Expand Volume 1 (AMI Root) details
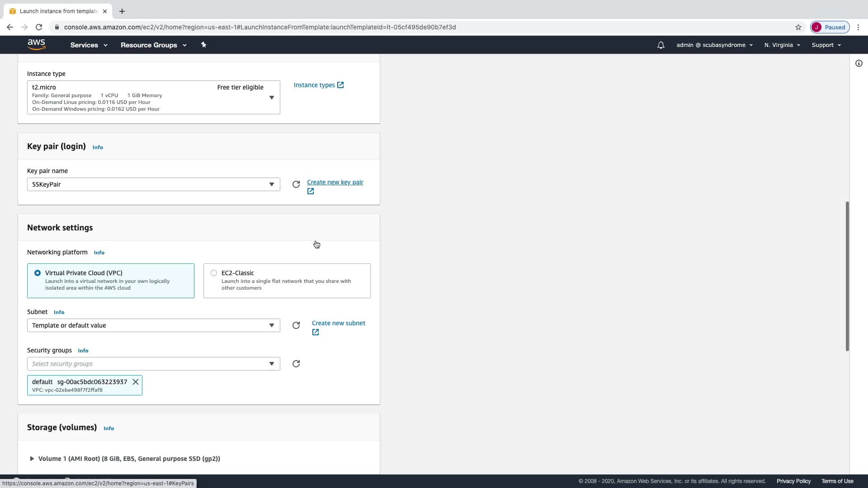This screenshot has width=868, height=488. 32,459
